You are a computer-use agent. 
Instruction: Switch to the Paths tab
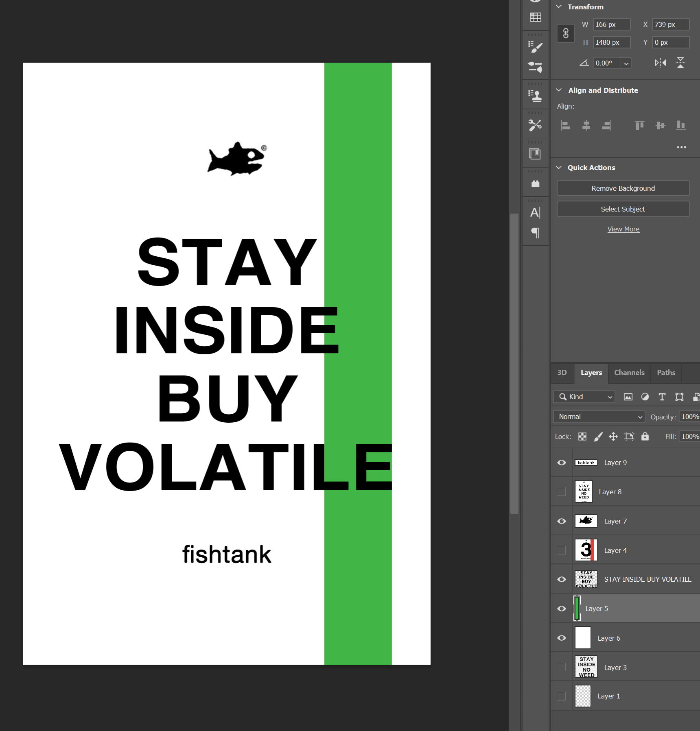click(666, 373)
